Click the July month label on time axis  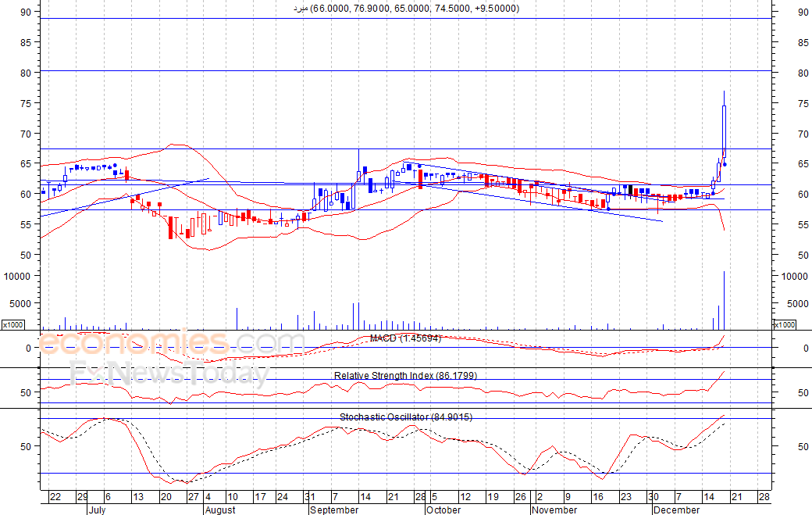click(x=97, y=510)
